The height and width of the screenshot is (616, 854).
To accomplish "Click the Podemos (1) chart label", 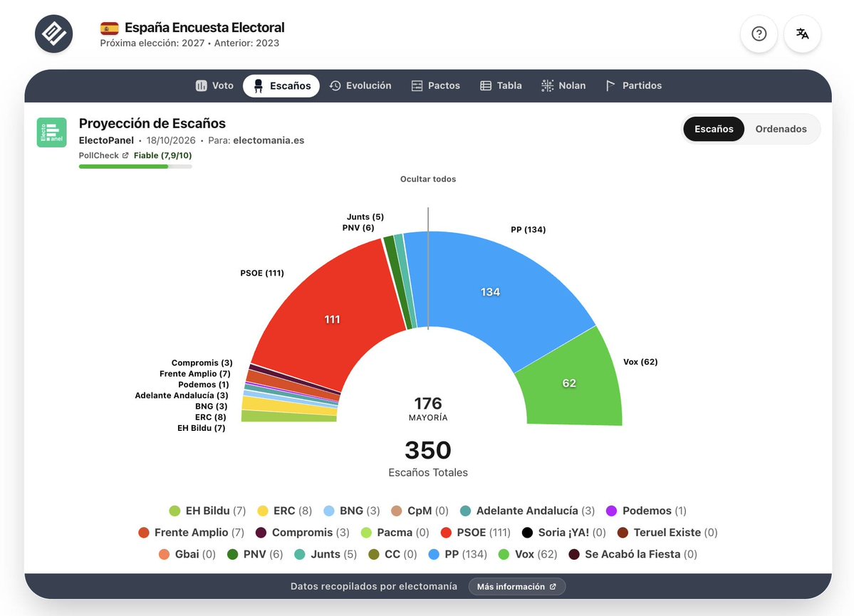I will 204,385.
